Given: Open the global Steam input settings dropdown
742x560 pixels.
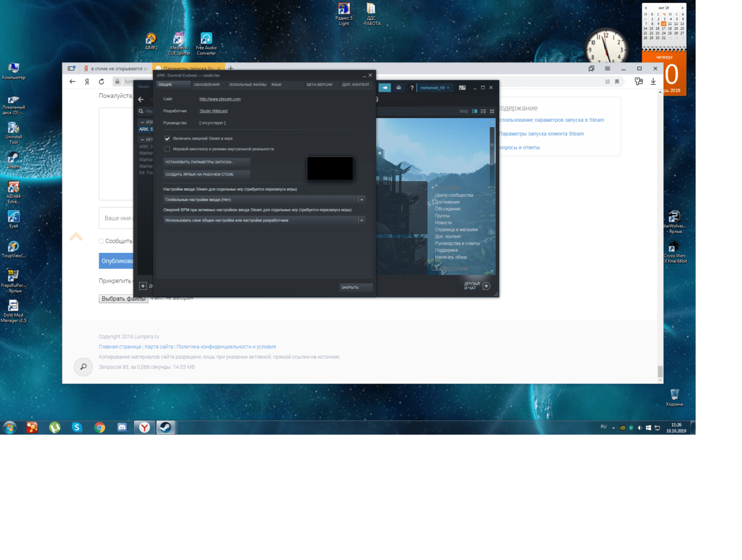Looking at the screenshot, I should pyautogui.click(x=264, y=199).
